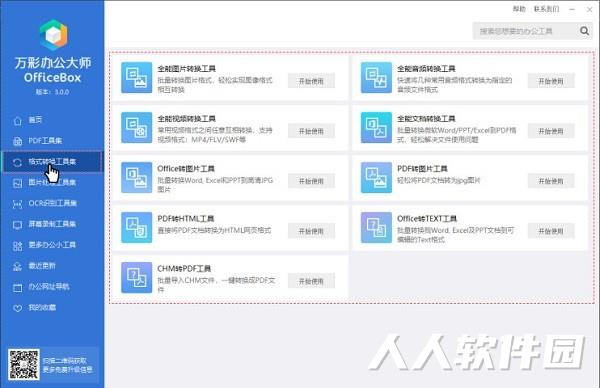The width and height of the screenshot is (600, 388).
Task: Click 开始使用 for PDF转图片工具
Action: pos(551,181)
